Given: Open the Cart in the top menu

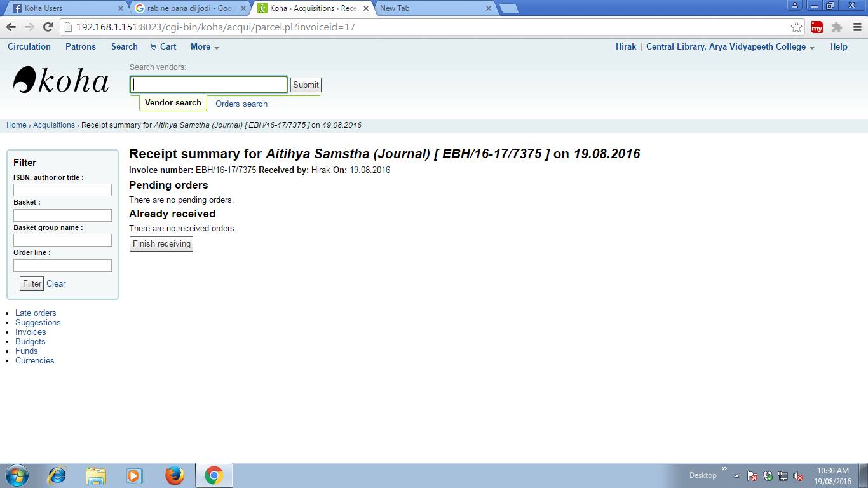Looking at the screenshot, I should click(163, 46).
